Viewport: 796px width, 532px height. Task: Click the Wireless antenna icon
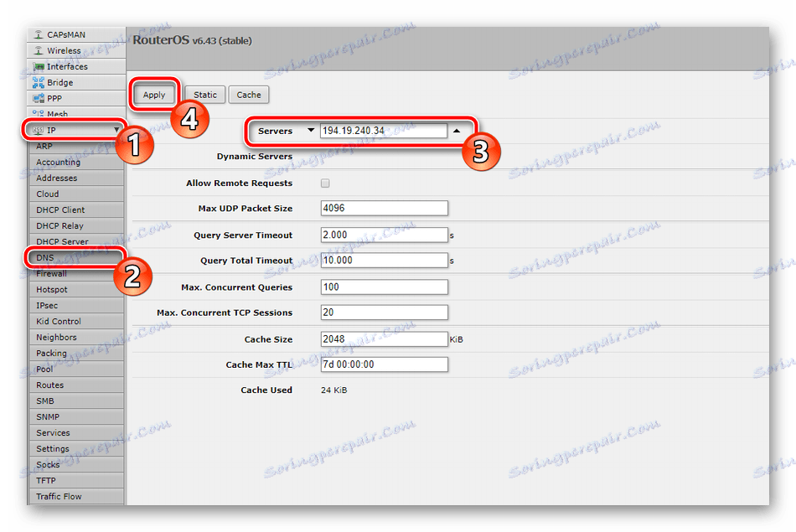coord(39,50)
